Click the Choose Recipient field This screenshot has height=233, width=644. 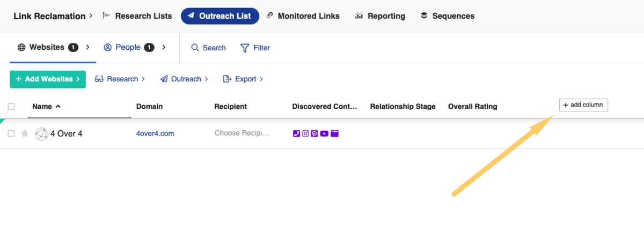241,133
